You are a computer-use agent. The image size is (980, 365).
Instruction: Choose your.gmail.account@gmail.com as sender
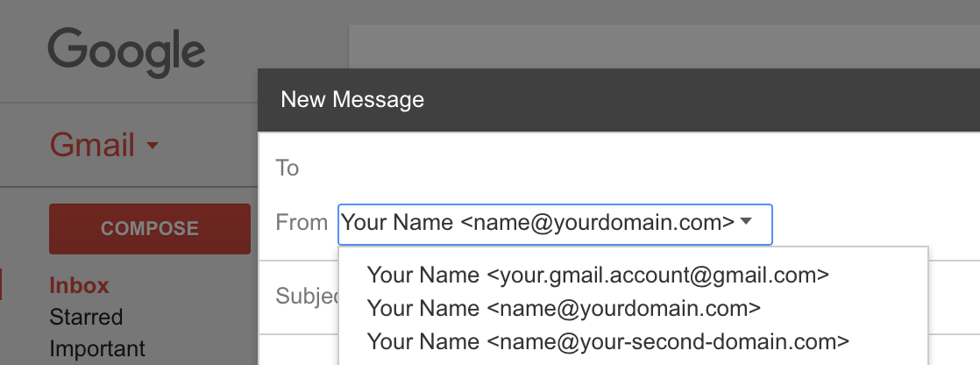tap(598, 275)
